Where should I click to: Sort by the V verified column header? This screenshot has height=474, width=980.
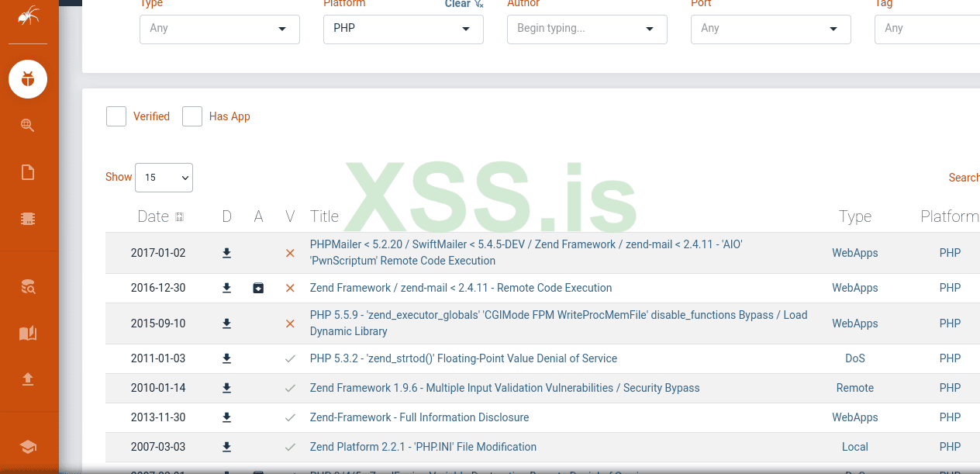pos(290,216)
